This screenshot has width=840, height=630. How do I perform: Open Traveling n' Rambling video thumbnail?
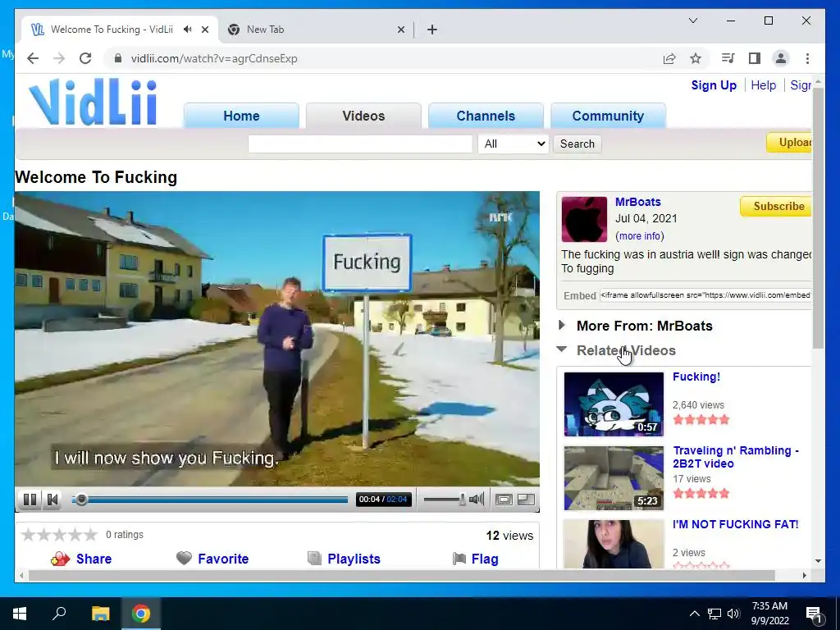click(x=614, y=478)
